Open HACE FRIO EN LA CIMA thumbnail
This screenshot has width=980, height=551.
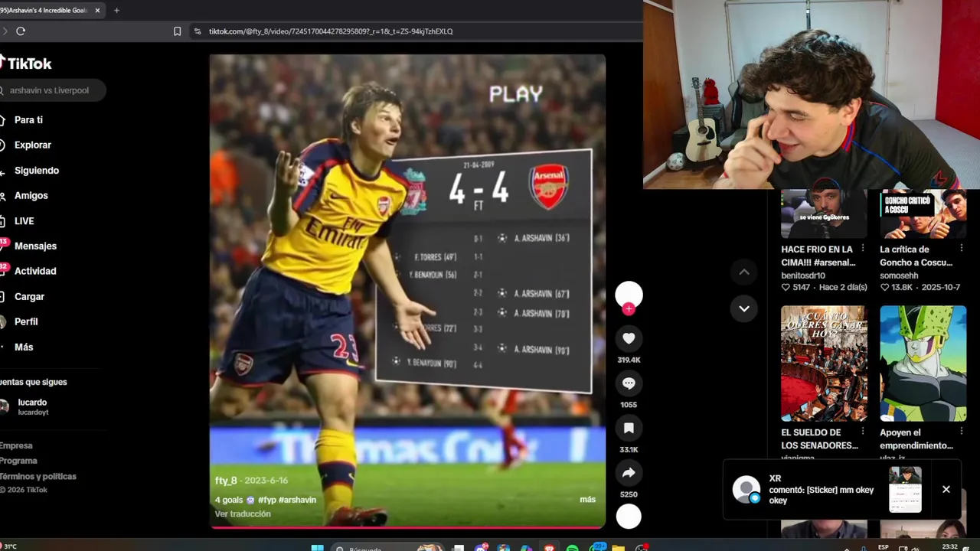click(x=824, y=214)
